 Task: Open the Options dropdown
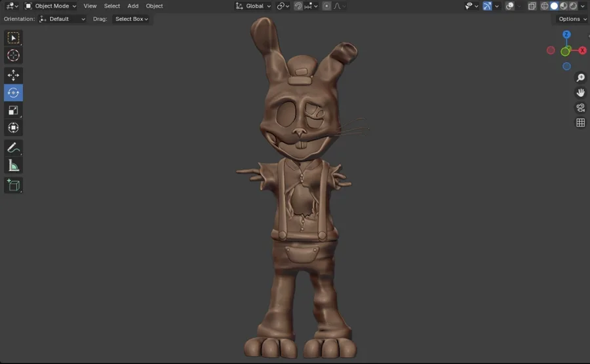pyautogui.click(x=572, y=19)
